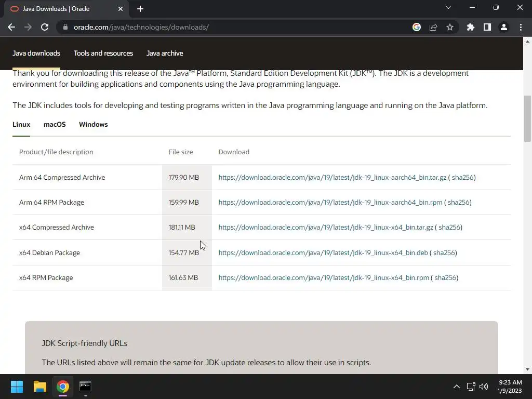This screenshot has height=399, width=532.
Task: Open sha256 for Arm 64 Compressed Archive
Action: coord(462,178)
